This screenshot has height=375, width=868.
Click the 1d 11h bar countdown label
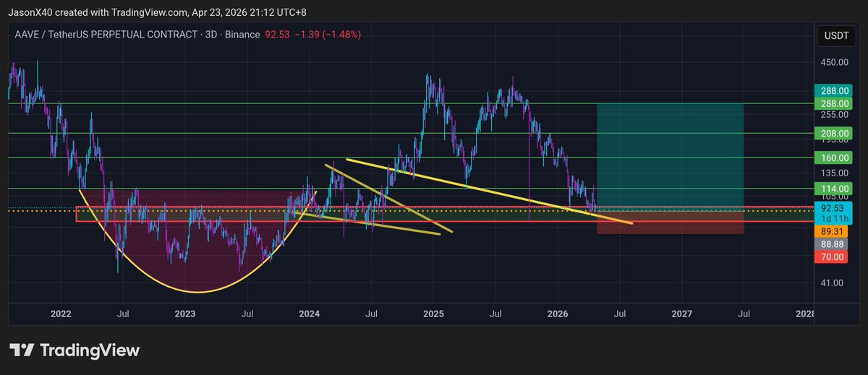(x=834, y=217)
